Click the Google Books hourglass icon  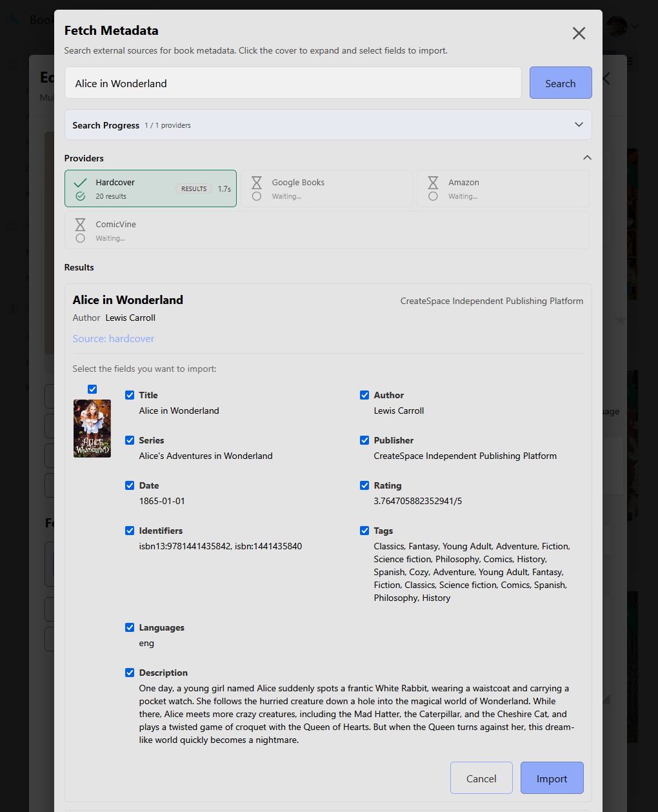click(x=257, y=183)
